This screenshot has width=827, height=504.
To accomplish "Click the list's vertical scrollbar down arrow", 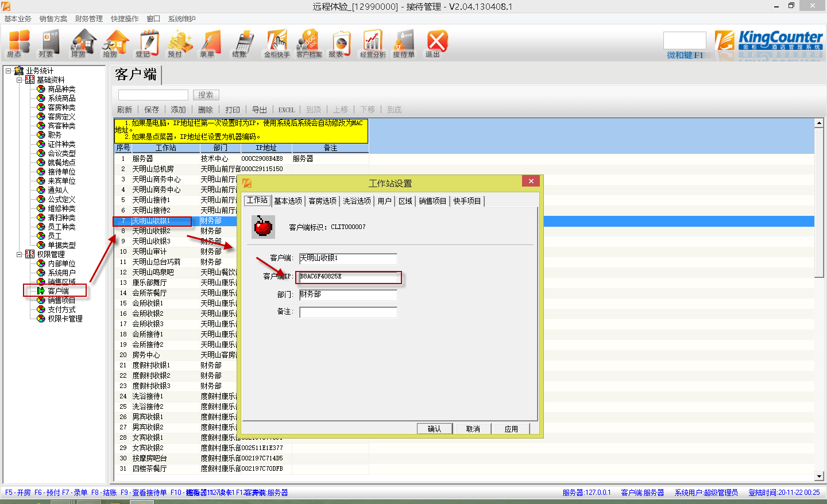I will (x=819, y=476).
